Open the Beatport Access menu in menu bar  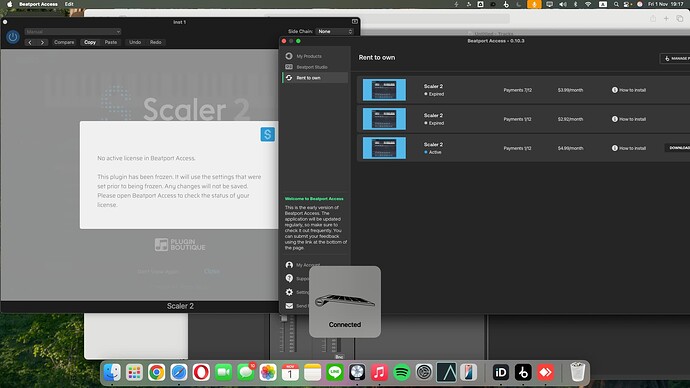click(38, 4)
